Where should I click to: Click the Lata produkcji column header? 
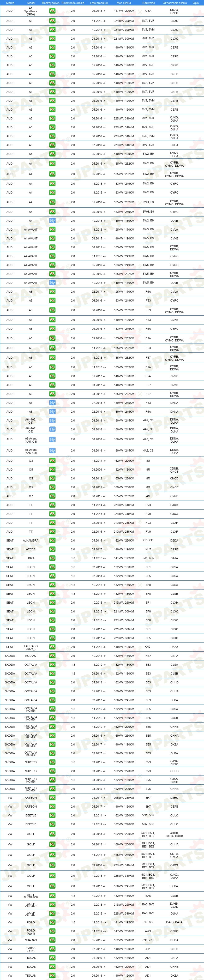click(99, 3)
